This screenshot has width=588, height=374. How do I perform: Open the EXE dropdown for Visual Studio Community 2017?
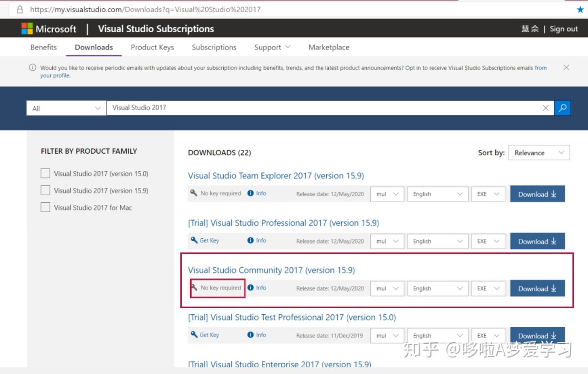(488, 289)
